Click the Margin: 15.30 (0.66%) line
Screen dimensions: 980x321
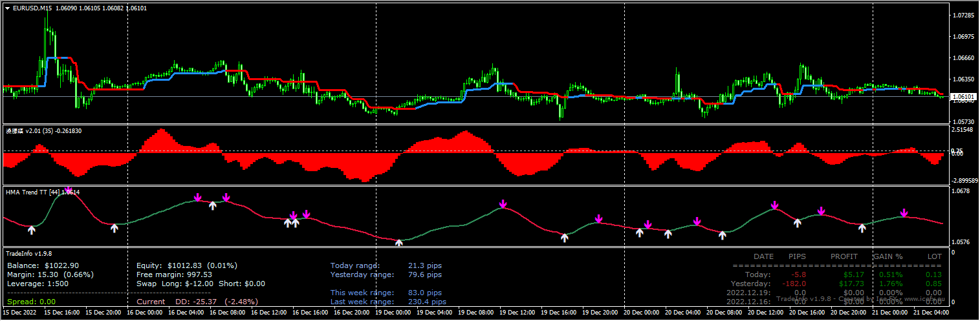(x=50, y=274)
